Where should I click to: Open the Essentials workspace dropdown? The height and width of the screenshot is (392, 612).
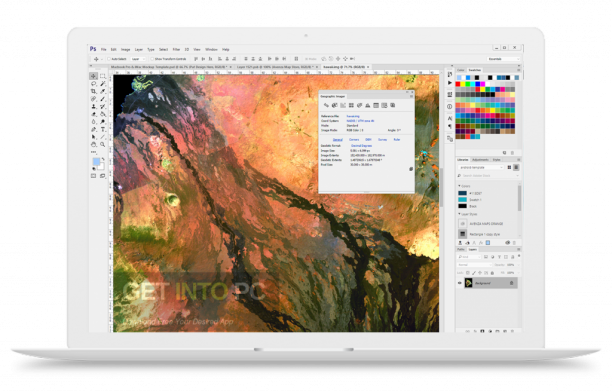[503, 59]
